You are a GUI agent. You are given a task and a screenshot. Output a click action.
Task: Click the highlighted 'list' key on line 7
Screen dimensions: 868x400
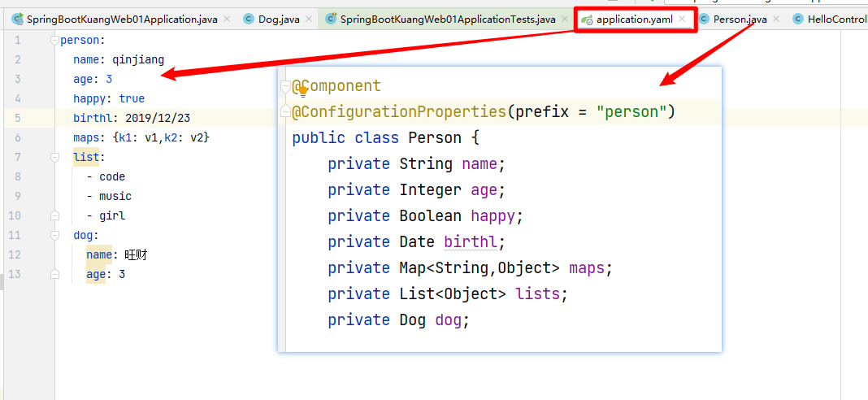[86, 158]
